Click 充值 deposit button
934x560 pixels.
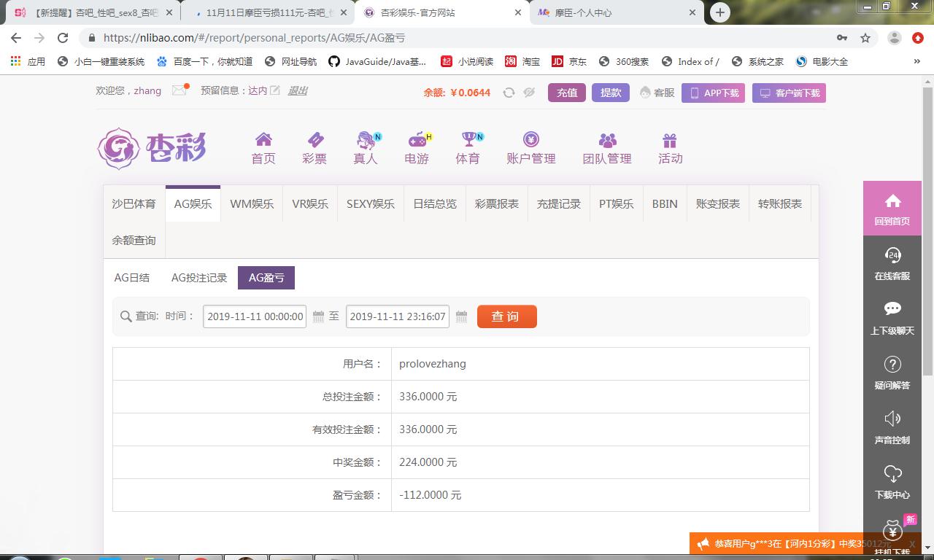pos(567,93)
